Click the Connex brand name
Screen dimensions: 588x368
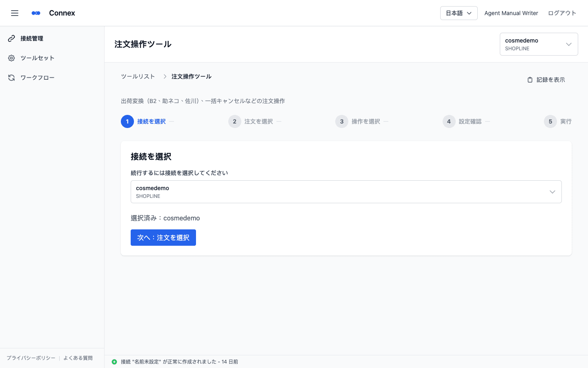pos(62,13)
